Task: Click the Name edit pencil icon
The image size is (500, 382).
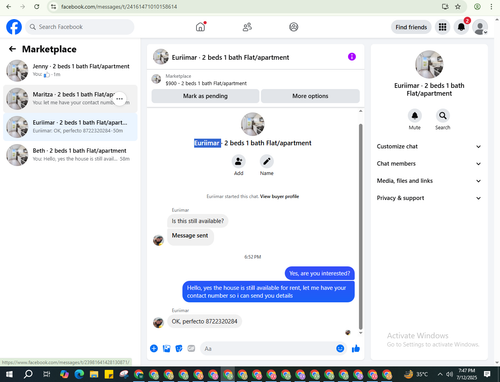Action: [x=267, y=161]
